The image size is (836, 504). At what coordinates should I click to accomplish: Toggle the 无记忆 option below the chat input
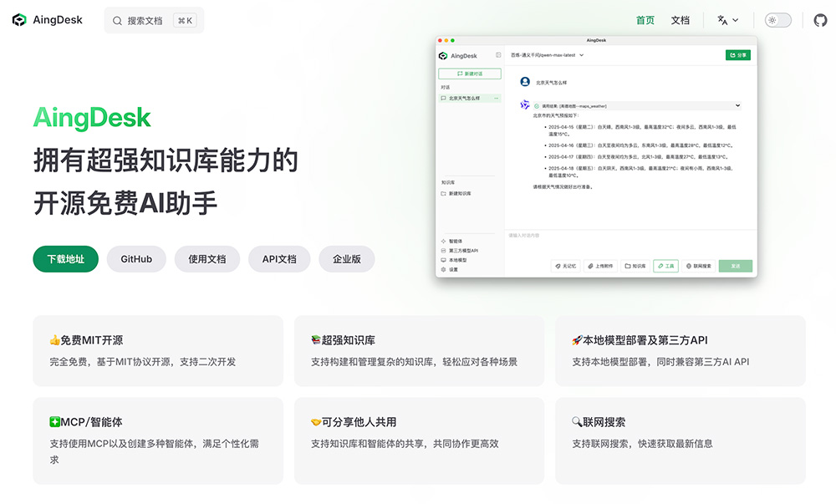(x=566, y=266)
